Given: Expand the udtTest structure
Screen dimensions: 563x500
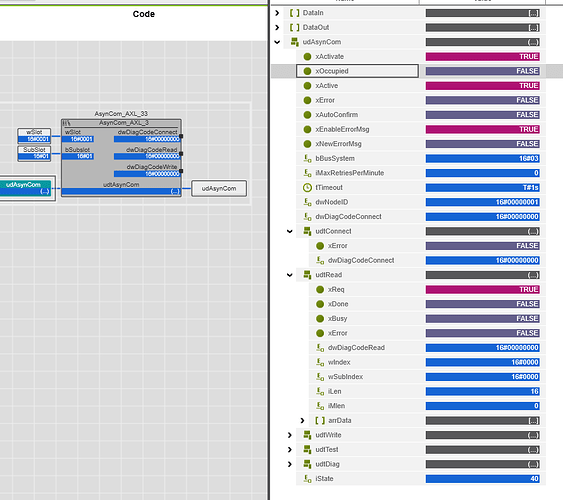Looking at the screenshot, I should pyautogui.click(x=290, y=450).
